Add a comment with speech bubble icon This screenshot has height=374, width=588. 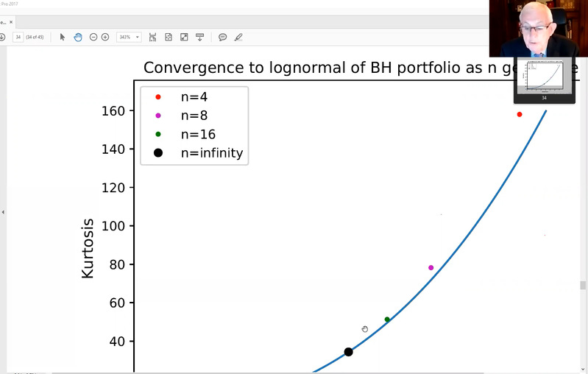[223, 37]
